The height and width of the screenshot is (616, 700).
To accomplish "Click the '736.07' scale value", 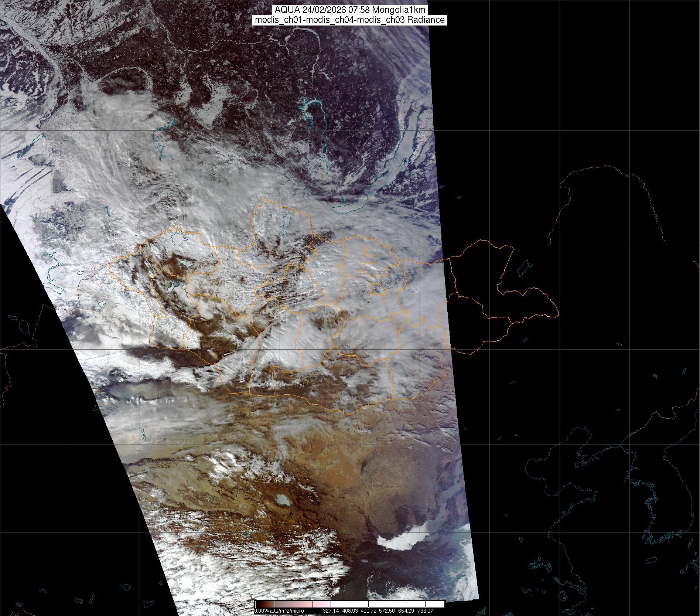I will 425,611.
